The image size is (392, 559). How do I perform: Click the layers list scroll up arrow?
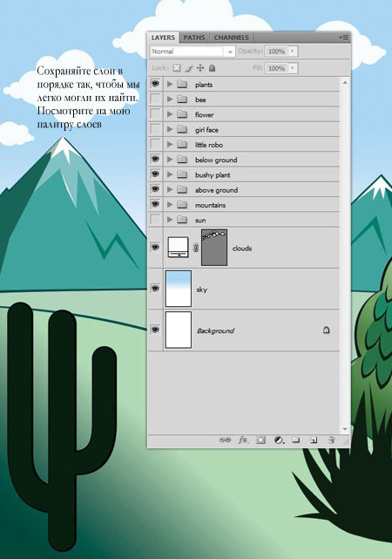pyautogui.click(x=345, y=82)
